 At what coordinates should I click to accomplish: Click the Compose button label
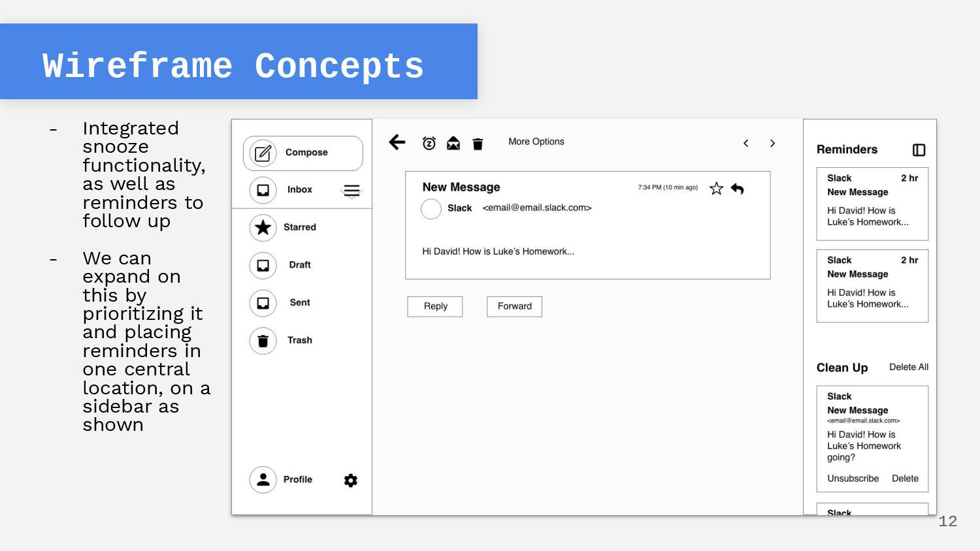[x=306, y=153]
